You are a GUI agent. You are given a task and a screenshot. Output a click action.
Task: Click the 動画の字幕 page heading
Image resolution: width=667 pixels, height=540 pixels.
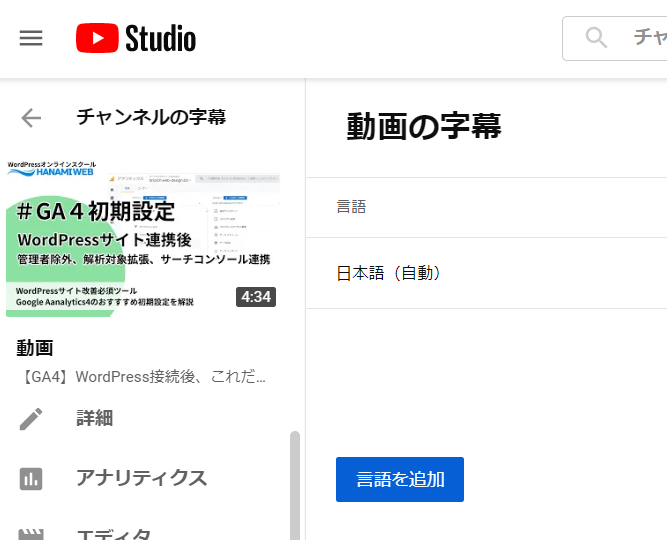[x=424, y=126]
